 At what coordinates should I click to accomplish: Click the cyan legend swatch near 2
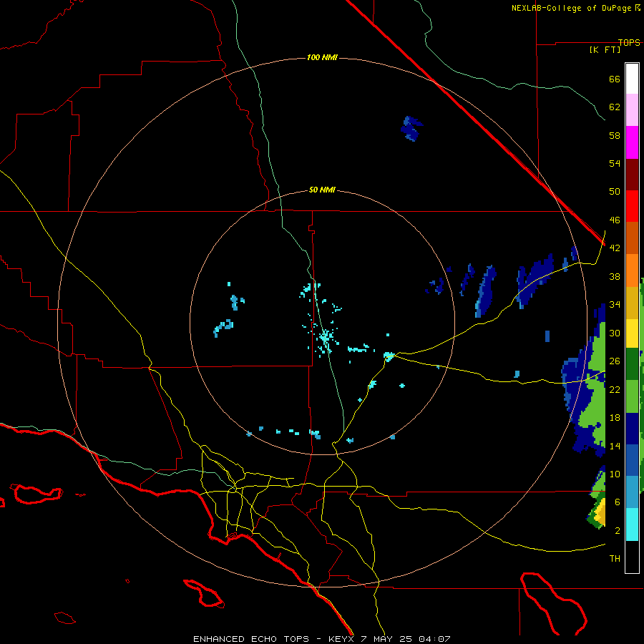[x=632, y=525]
